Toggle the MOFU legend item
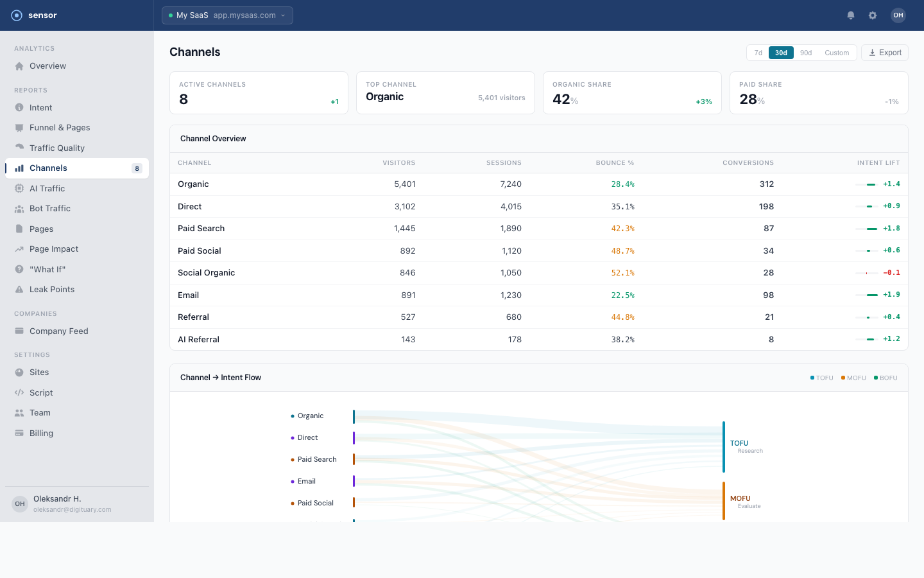Image resolution: width=924 pixels, height=578 pixels. (x=853, y=378)
